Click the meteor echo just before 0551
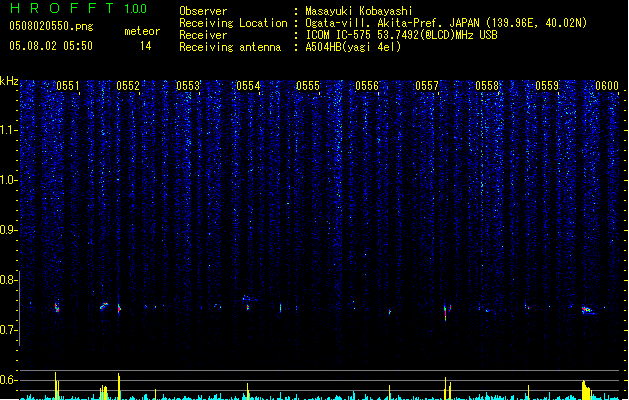Screen dimensions: 629x400 [57, 308]
